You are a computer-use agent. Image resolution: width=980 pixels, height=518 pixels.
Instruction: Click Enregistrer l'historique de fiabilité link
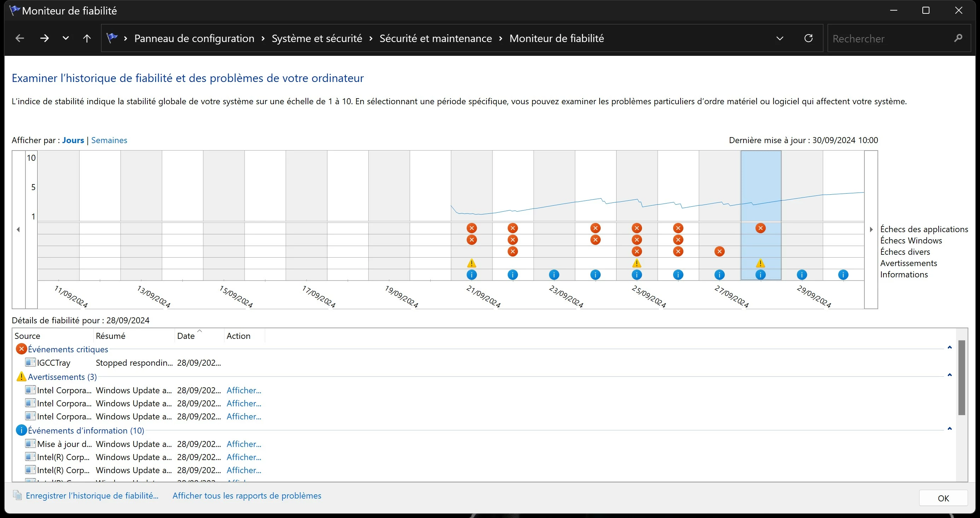pos(92,495)
